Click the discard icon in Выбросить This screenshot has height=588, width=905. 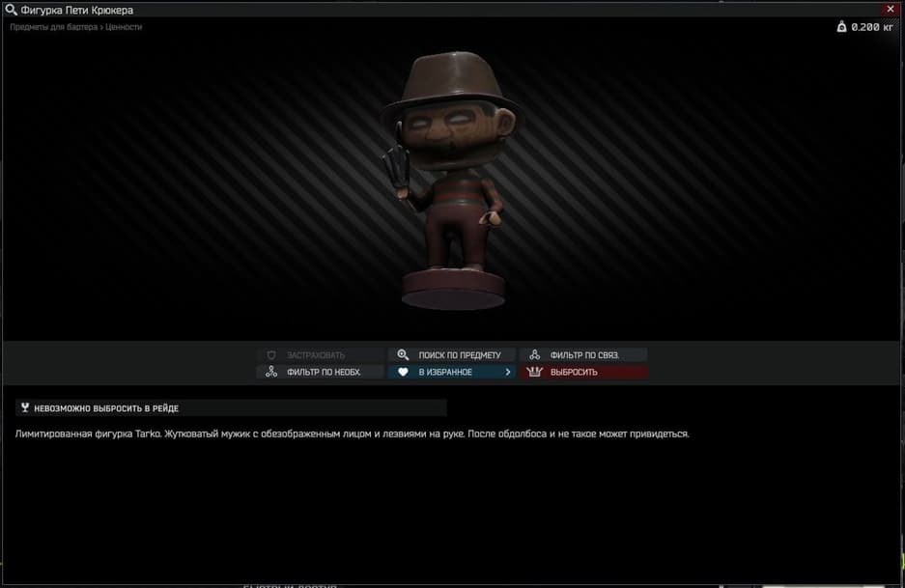click(x=534, y=372)
